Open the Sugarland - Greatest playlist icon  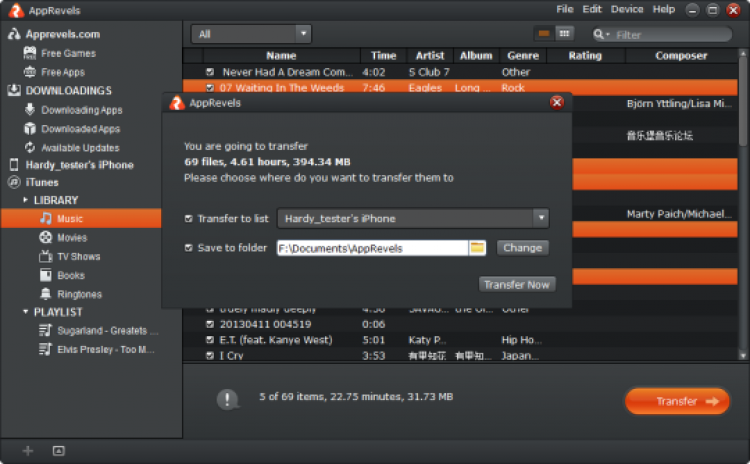pyautogui.click(x=45, y=331)
